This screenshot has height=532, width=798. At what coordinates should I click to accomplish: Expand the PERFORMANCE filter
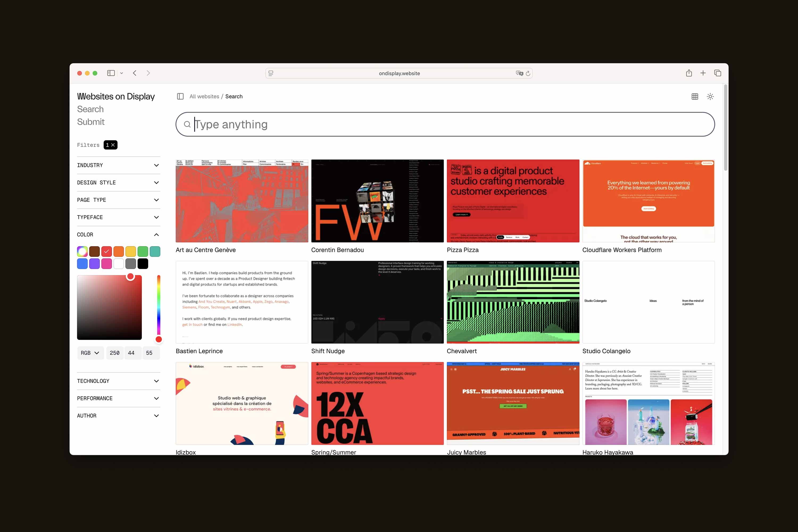(x=118, y=398)
